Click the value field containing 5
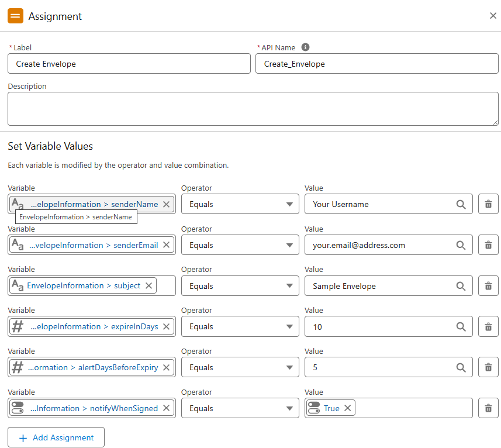The height and width of the screenshot is (448, 501). tap(389, 367)
